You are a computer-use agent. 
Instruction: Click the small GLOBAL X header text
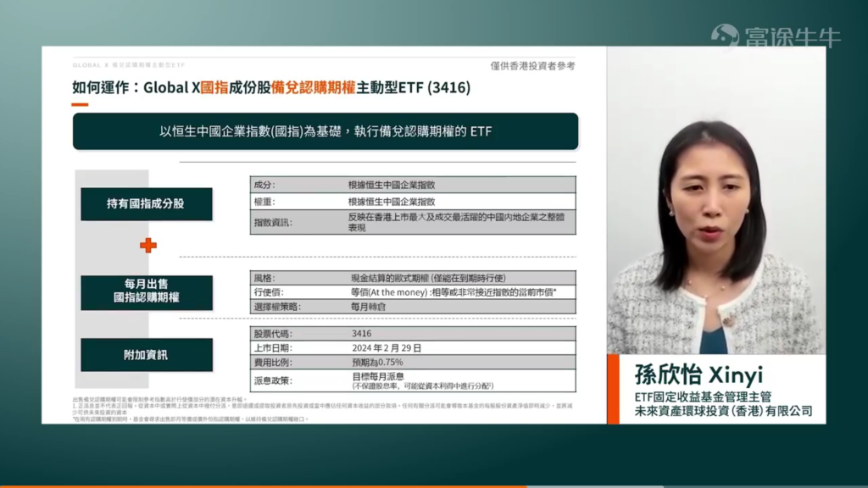click(129, 65)
